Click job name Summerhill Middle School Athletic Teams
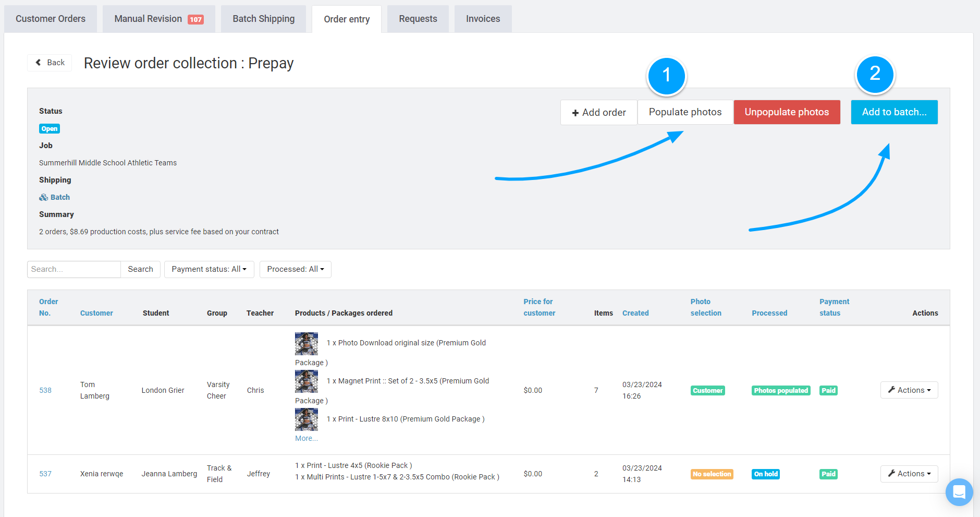Viewport: 980px width, 517px height. coord(108,163)
